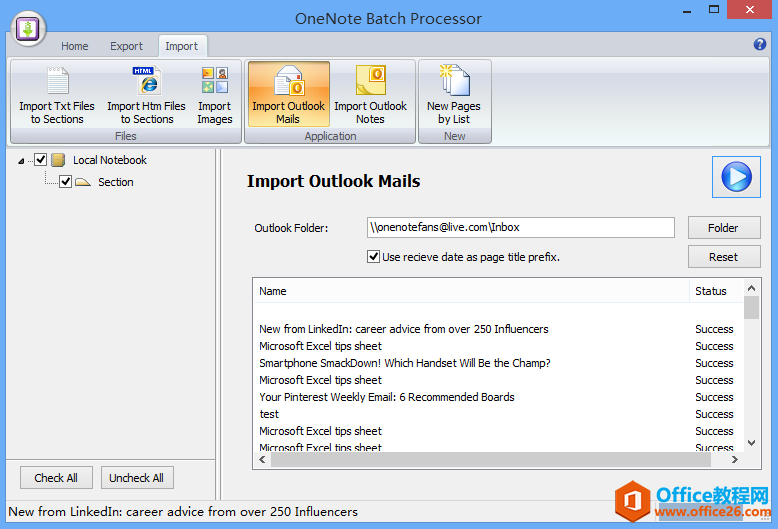Start import with the blue play button
Viewport: 778px width, 529px height.
(736, 177)
